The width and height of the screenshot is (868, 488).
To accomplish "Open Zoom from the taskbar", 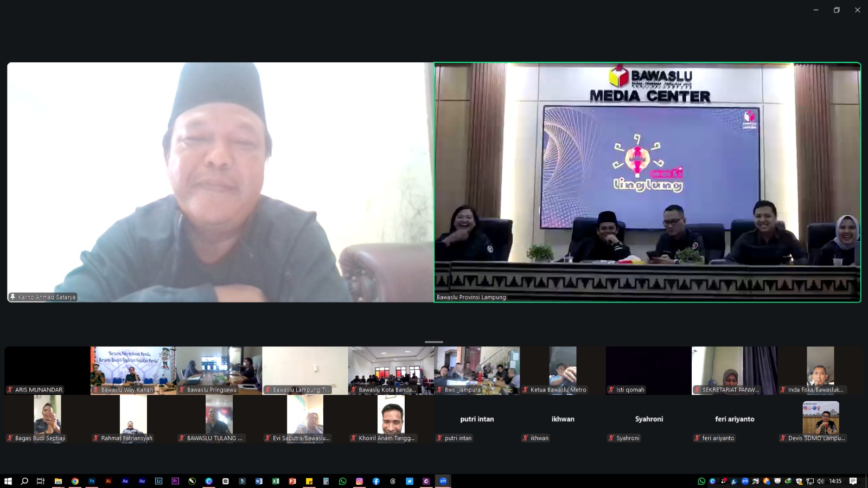I will 443,481.
